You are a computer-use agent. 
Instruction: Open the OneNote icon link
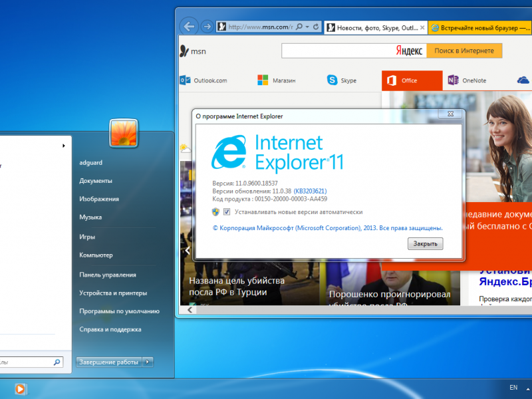point(453,80)
